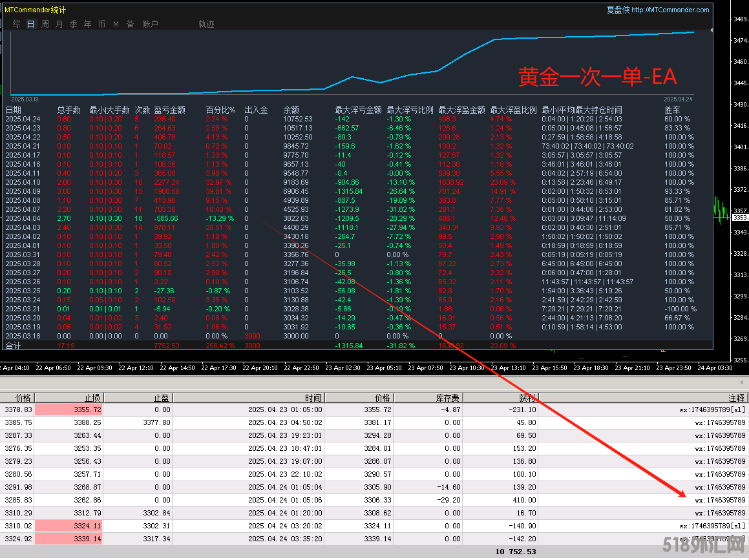Click the 盈亏金额 column label

pyautogui.click(x=169, y=110)
